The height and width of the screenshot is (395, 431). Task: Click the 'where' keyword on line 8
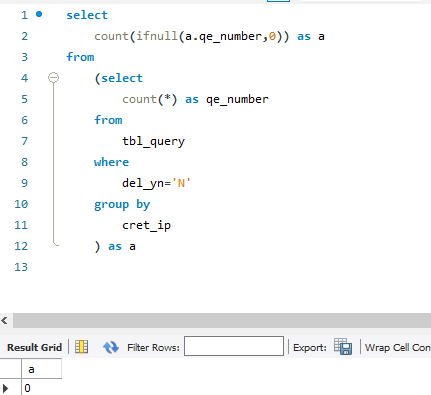(x=111, y=162)
